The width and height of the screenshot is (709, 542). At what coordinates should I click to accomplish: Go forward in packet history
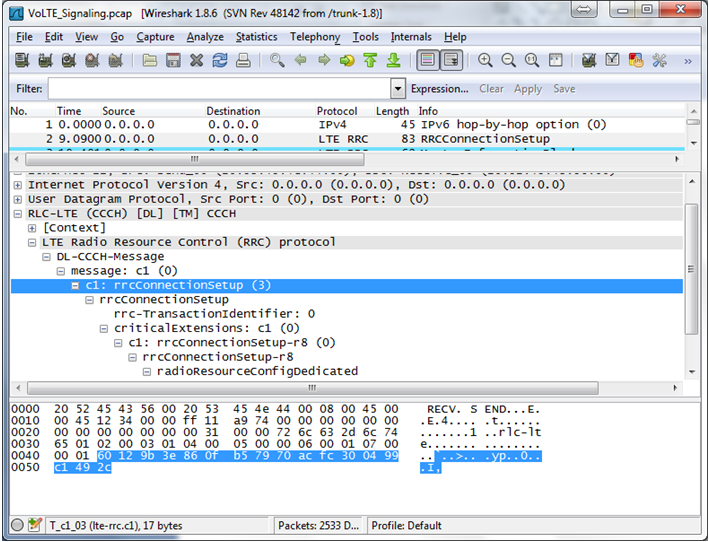[324, 60]
